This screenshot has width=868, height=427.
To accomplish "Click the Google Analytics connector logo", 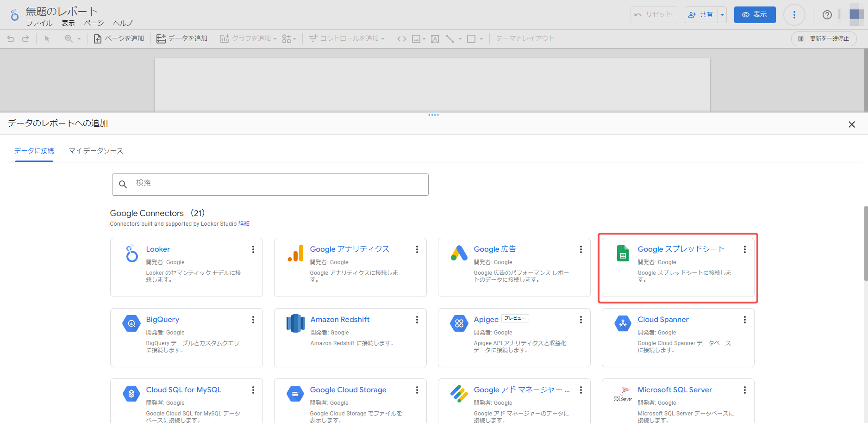I will [x=295, y=253].
